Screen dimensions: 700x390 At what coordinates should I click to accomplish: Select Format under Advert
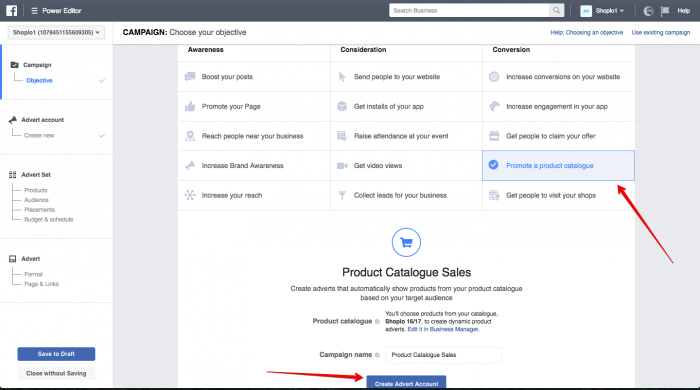click(x=33, y=274)
